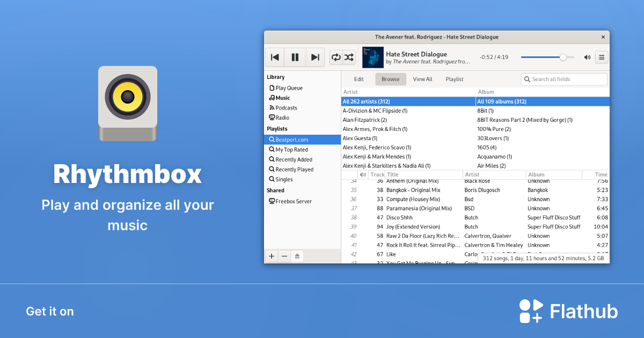The image size is (644, 338).
Task: Eject the selected playlist
Action: point(297,256)
